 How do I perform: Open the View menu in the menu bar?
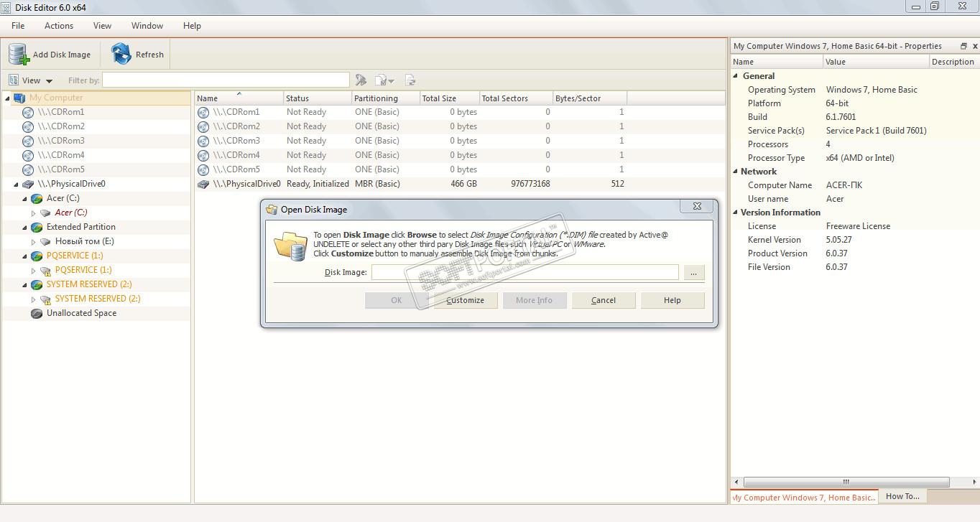(x=102, y=26)
